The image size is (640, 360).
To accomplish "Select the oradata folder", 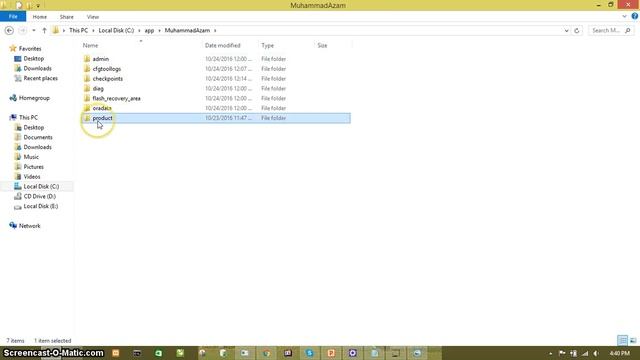I will click(x=102, y=108).
